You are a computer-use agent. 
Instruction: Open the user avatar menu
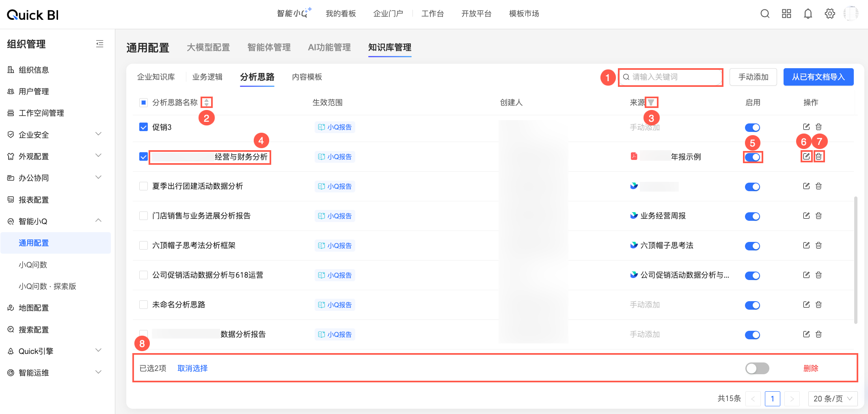coord(851,14)
